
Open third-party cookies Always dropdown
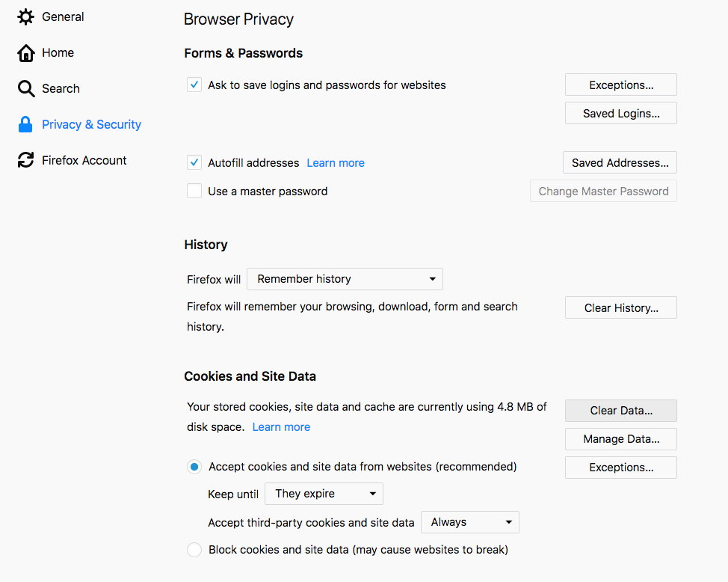coord(470,522)
